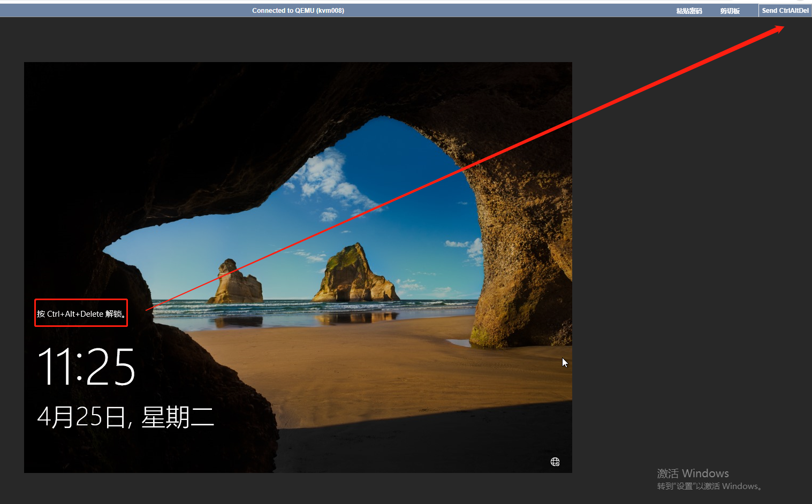Click the rocky cave wall on the right

click(525, 241)
